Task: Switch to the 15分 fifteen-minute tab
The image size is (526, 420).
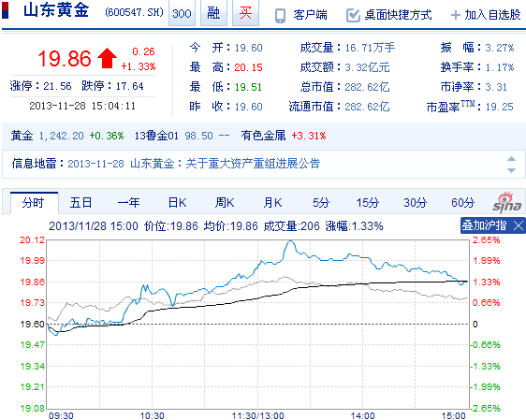Action: (x=368, y=203)
